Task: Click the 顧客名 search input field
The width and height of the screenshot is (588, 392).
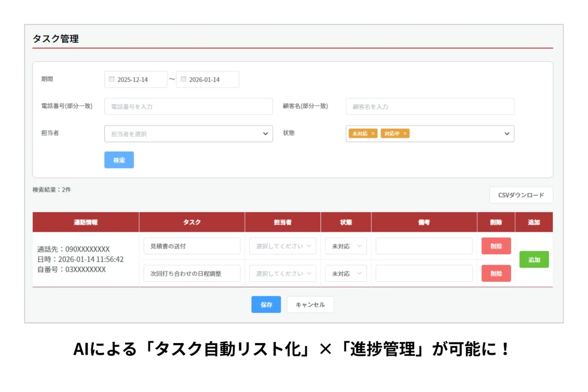Action: point(430,106)
